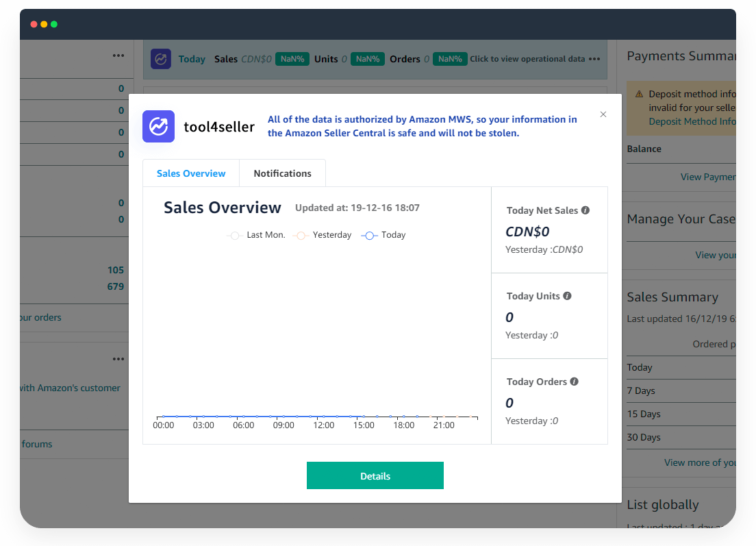
Task: Click the green Details button
Action: tap(375, 475)
